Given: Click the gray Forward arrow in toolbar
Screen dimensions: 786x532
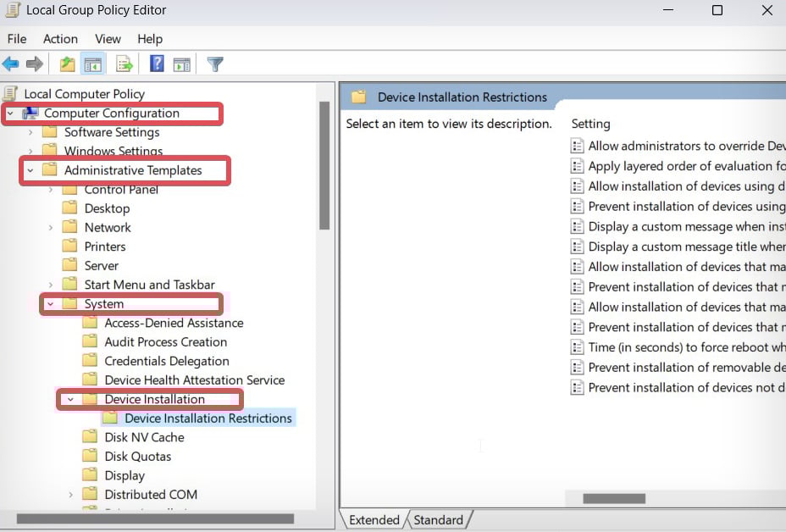Looking at the screenshot, I should 35,64.
